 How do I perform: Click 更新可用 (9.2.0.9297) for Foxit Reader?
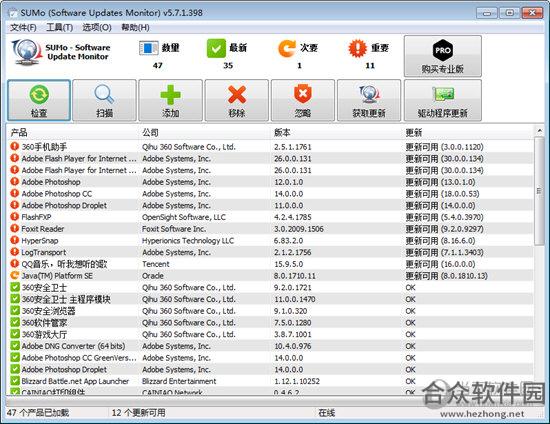(444, 229)
